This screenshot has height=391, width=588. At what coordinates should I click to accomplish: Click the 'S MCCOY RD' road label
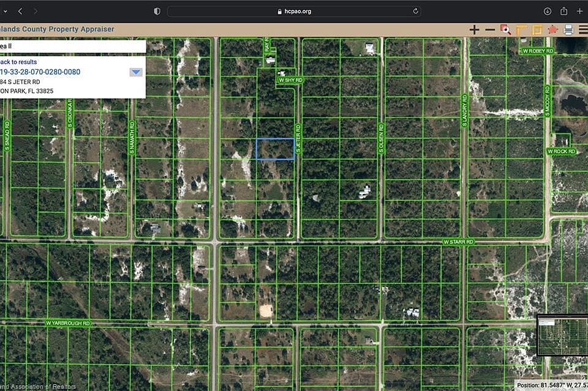tap(548, 101)
